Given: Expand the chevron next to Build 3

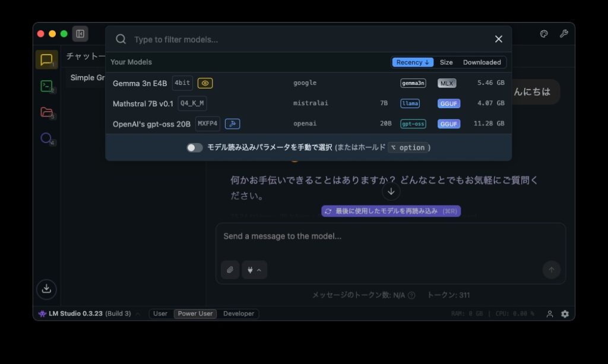Looking at the screenshot, I should pos(138,314).
